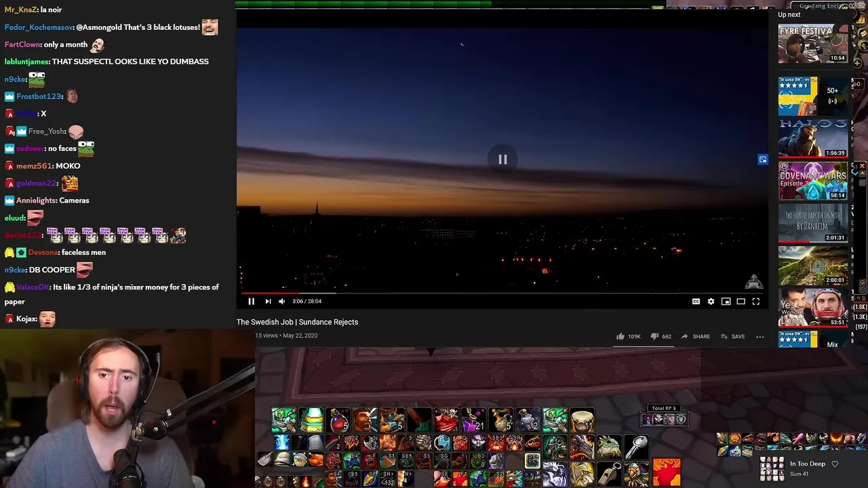Toggle theater mode for the video
The height and width of the screenshot is (488, 868).
tap(741, 302)
